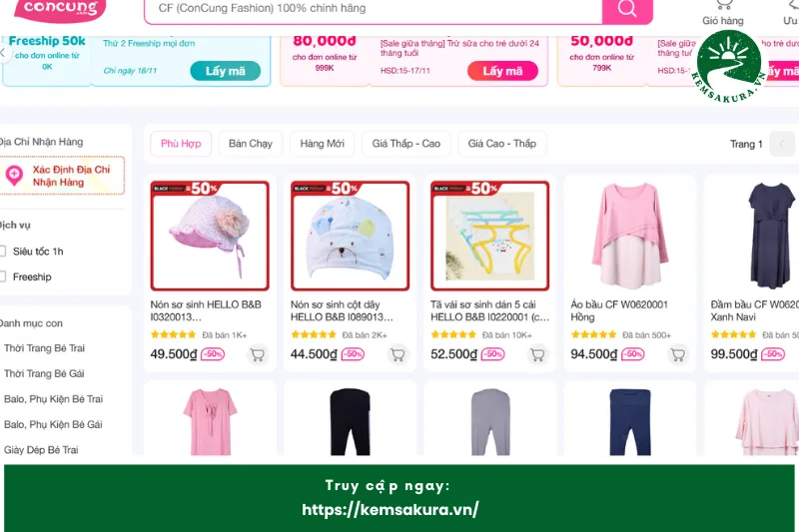799x532 pixels.
Task: Choose the Hàng Mới sort tab
Action: (322, 144)
